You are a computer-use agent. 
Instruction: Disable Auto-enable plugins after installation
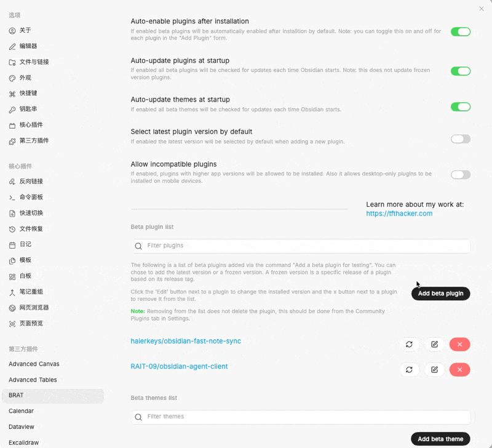click(x=461, y=31)
